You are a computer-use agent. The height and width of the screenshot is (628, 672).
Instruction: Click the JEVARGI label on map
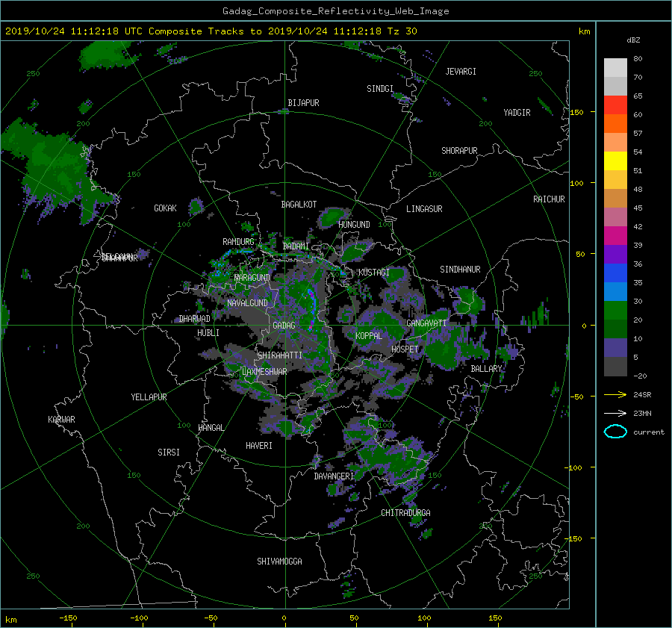click(x=461, y=72)
